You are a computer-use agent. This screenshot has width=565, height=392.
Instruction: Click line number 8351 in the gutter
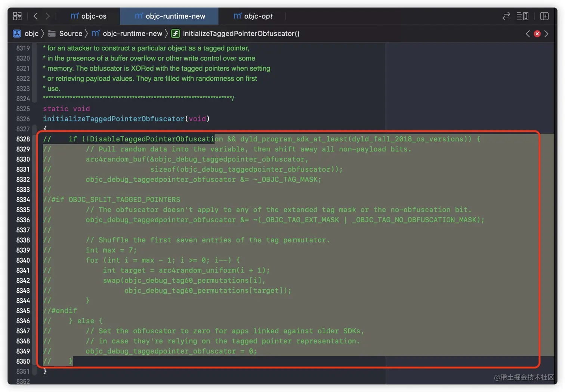tap(23, 371)
